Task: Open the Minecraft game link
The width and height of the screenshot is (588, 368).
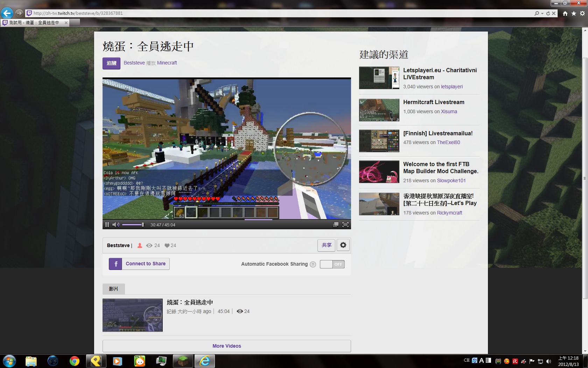Action: pyautogui.click(x=167, y=63)
